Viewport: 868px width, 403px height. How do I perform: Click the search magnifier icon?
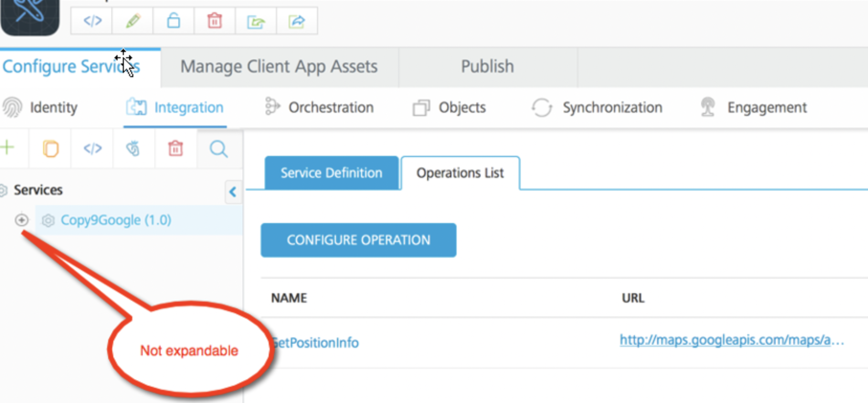(218, 149)
